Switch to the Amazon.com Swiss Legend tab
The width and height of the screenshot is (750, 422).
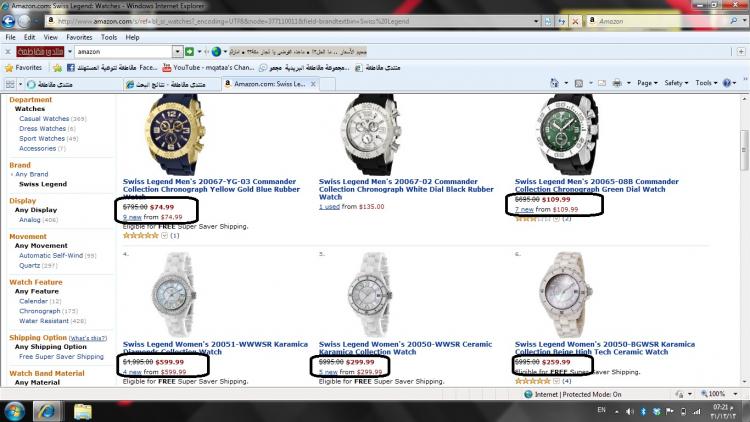(270, 84)
